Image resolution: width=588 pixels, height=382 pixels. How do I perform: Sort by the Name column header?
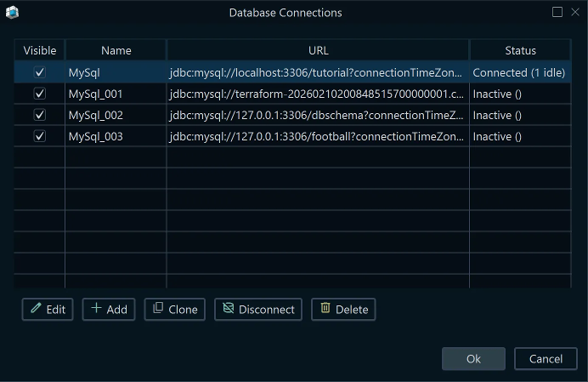[116, 50]
